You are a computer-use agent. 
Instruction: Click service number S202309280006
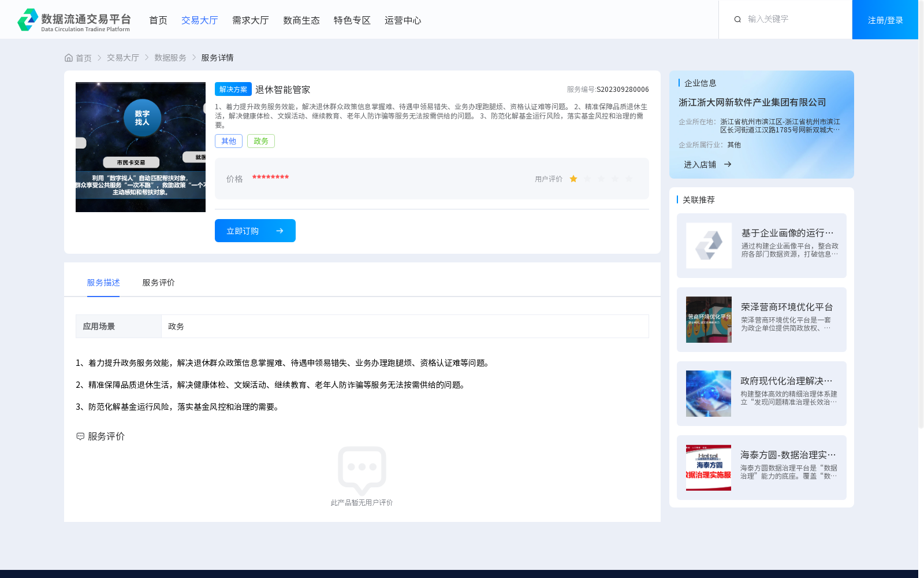pyautogui.click(x=623, y=89)
